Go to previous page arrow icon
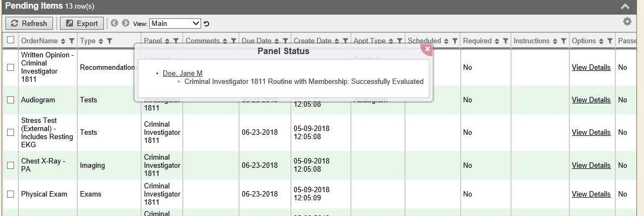This screenshot has width=644, height=216. click(115, 23)
